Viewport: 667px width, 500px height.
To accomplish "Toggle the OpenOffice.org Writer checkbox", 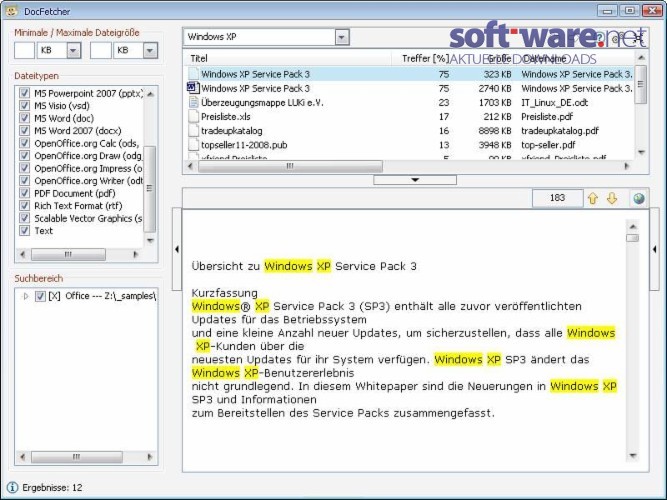I will (24, 180).
